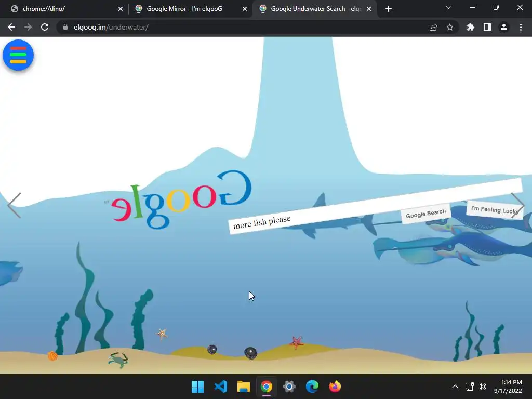Bookmark this page with the star
Image resolution: width=532 pixels, height=399 pixels.
[450, 27]
